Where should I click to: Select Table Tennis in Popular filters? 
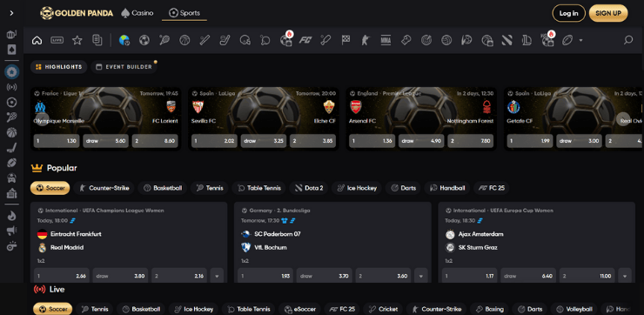pos(258,188)
